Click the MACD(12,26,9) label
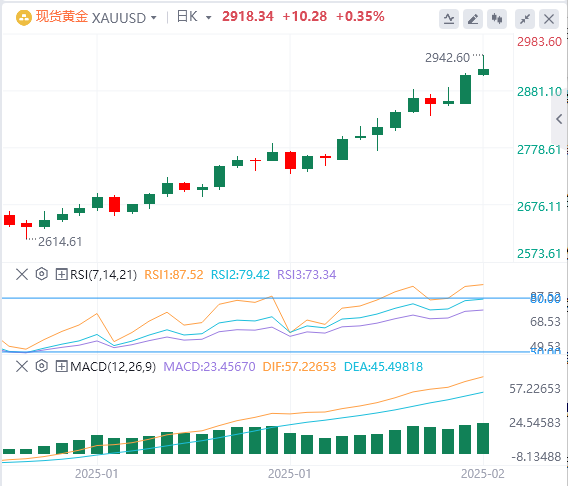Viewport: 568px width, 486px height. coord(113,367)
